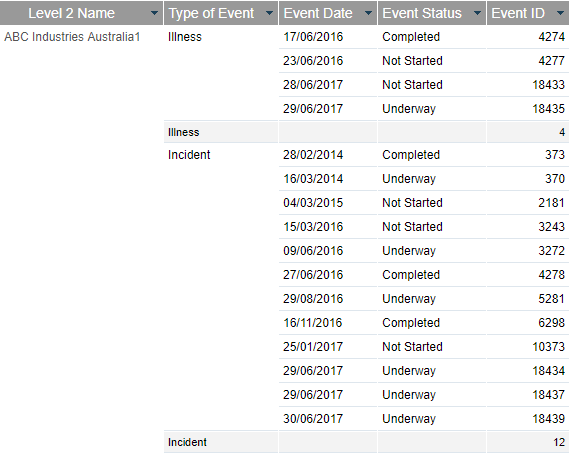This screenshot has height=454, width=574.
Task: Open the Type of Event filter dropdown arrow
Action: point(269,14)
